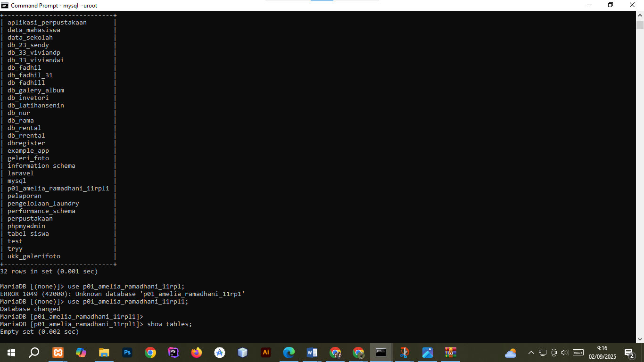Launch Firefox browser from the taskbar

pos(197,353)
